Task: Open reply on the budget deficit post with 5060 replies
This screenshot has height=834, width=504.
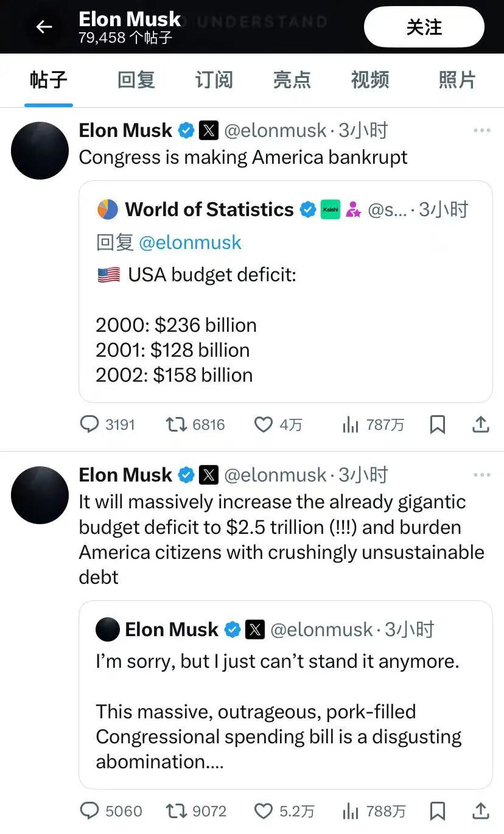Action: 111,811
